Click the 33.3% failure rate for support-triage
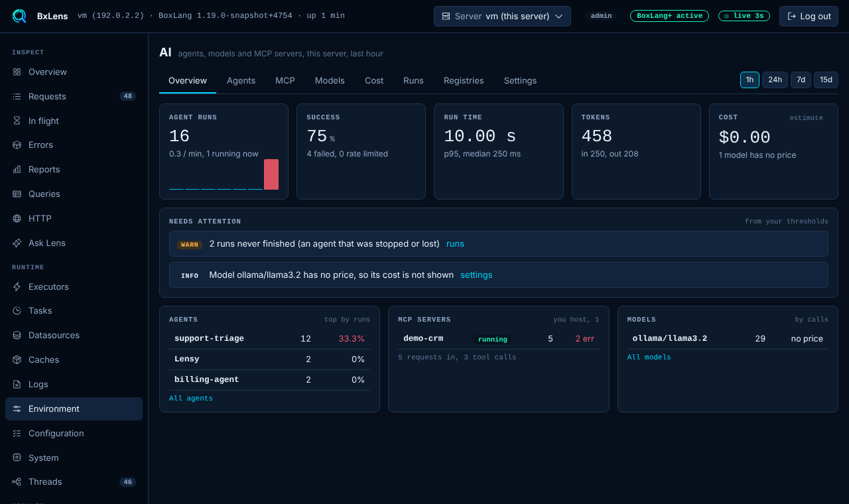Screen dimensions: 849x504 352,338
